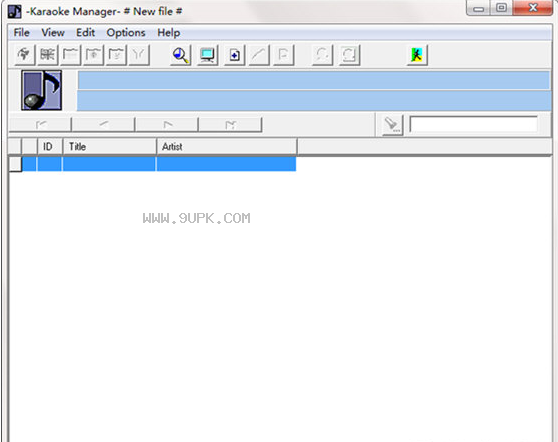Image resolution: width=558 pixels, height=442 pixels.
Task: Open the Help menu
Action: click(x=169, y=33)
